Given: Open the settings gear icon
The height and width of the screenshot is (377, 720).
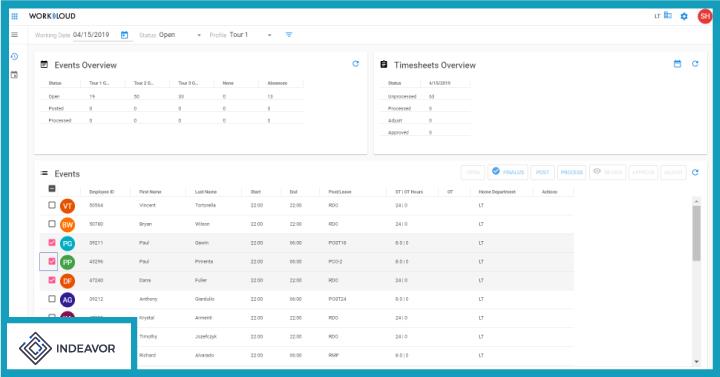Looking at the screenshot, I should pos(684,17).
